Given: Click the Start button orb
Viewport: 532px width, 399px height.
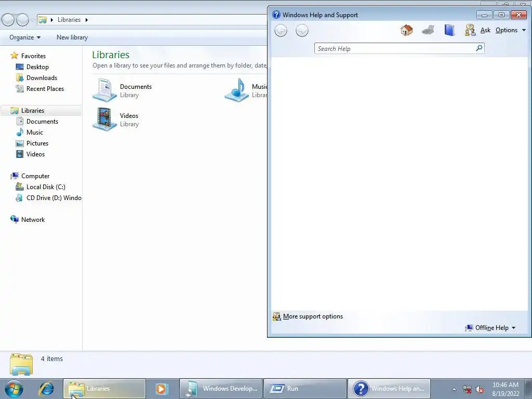Looking at the screenshot, I should [14, 389].
